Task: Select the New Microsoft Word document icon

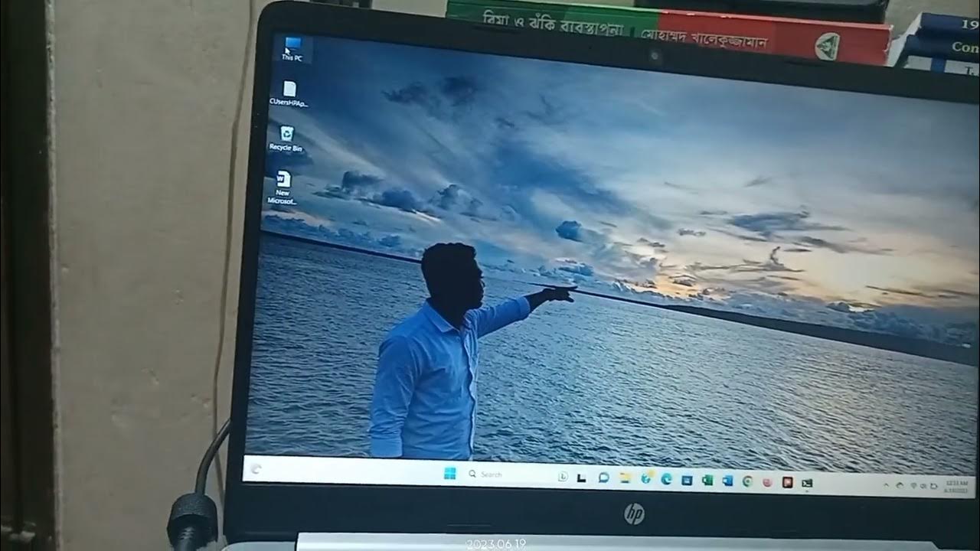Action: pyautogui.click(x=283, y=187)
